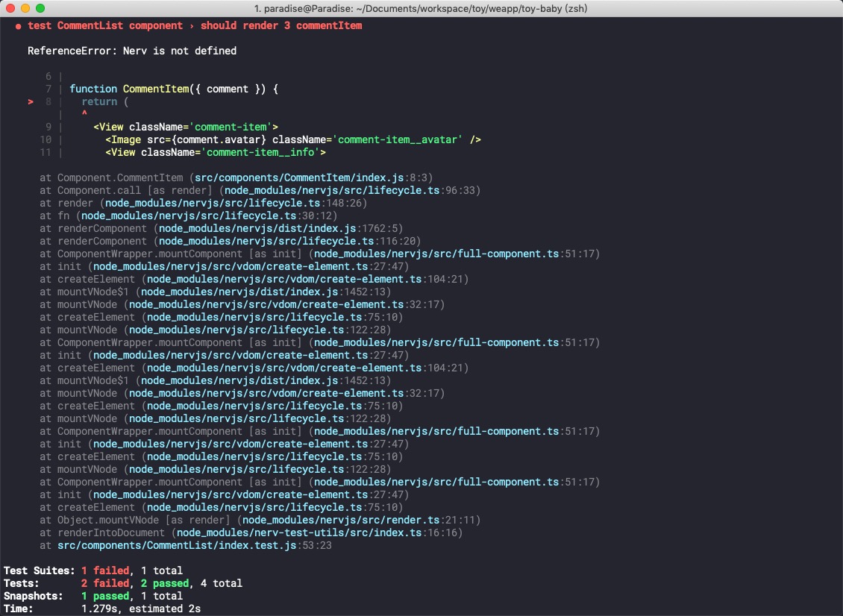Click the lifecycle.ts:30:12 path in 'at fn' line

[206, 216]
